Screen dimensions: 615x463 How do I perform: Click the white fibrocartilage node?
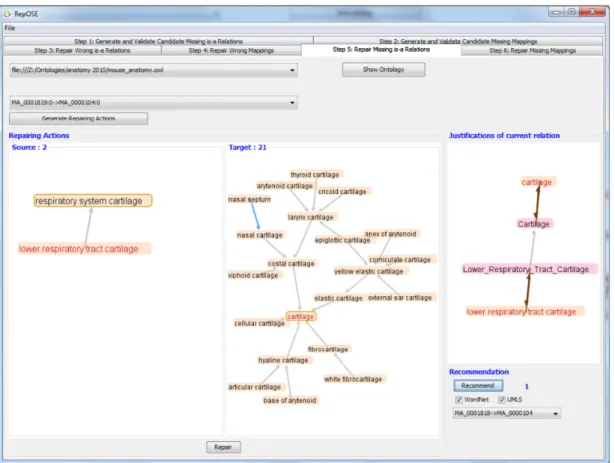click(x=353, y=379)
